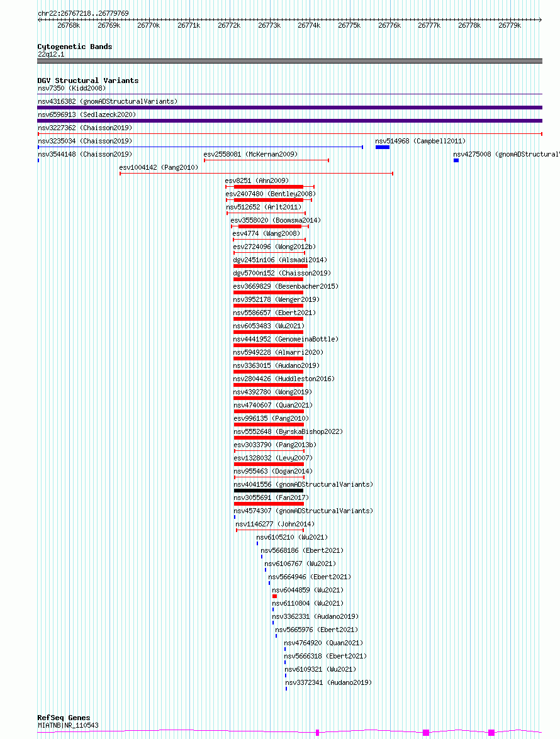Click chr22:26767218..26779769 coordinates label
The image size is (560, 739).
[x=83, y=13]
